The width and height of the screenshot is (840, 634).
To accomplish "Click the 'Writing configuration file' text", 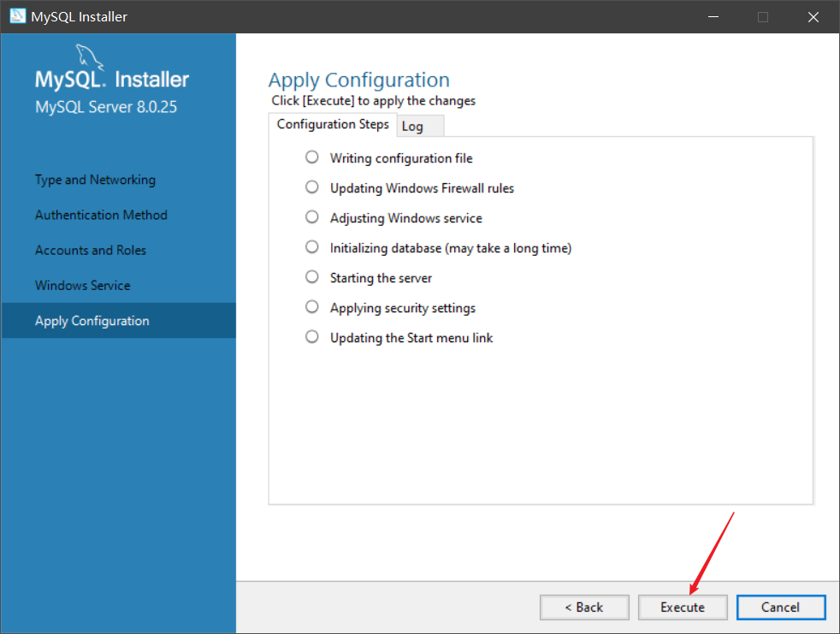I will click(x=401, y=158).
